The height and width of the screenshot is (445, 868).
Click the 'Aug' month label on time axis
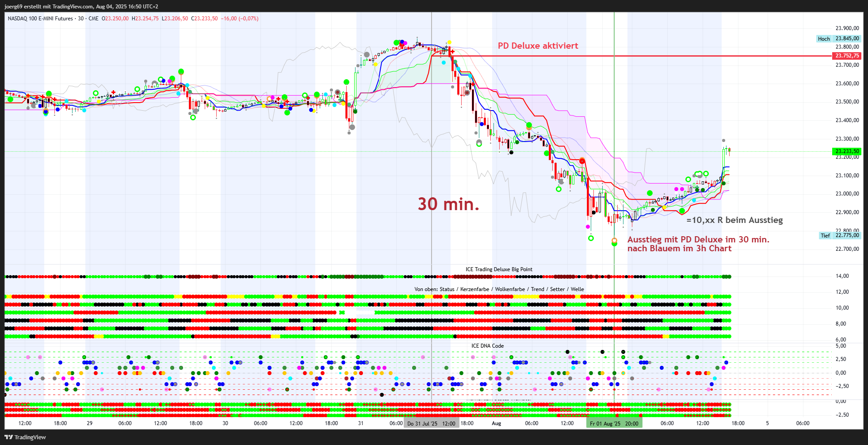pyautogui.click(x=497, y=423)
